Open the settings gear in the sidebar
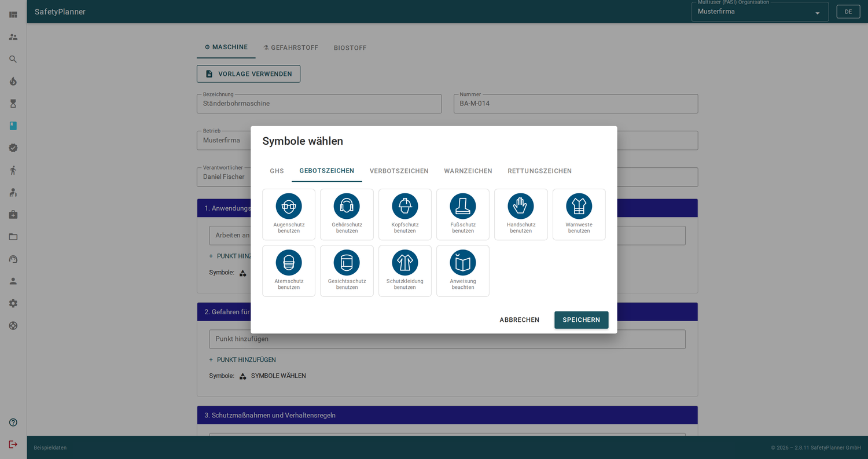868x459 pixels. (x=13, y=303)
